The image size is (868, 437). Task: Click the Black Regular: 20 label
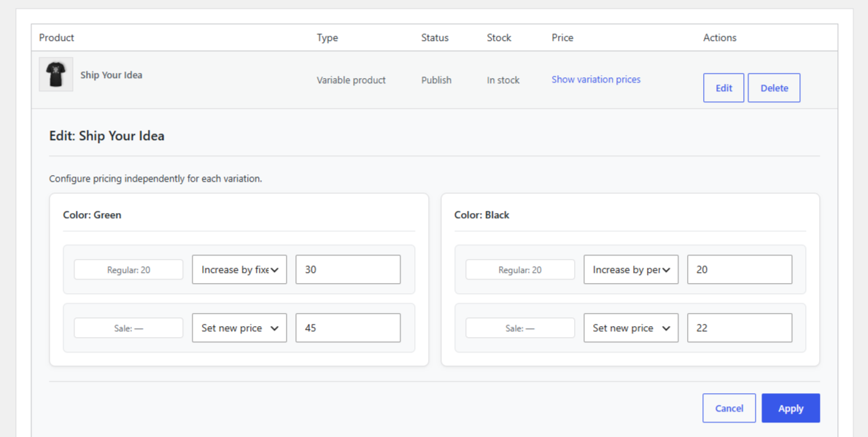click(520, 270)
